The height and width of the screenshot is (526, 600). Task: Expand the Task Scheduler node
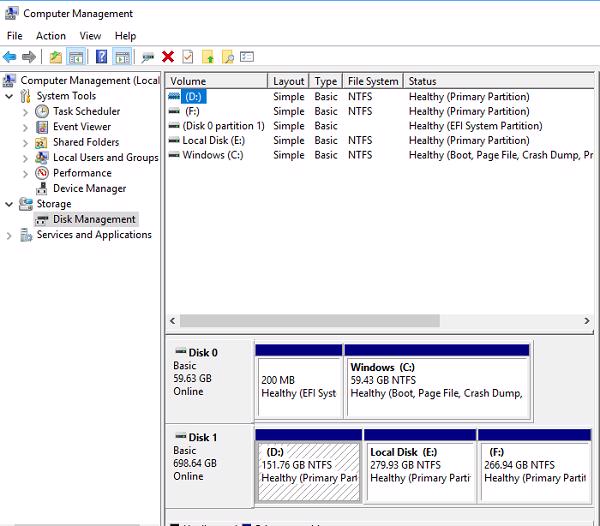(x=25, y=112)
